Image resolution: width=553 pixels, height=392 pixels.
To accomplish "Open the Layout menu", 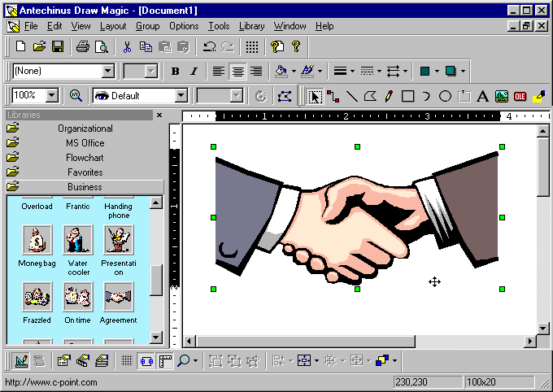I will pos(113,26).
